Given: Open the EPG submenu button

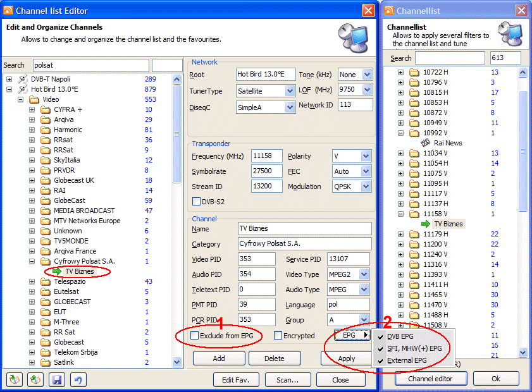Looking at the screenshot, I should [352, 335].
